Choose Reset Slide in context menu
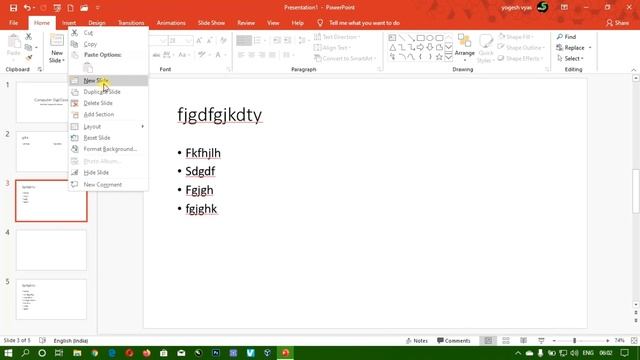The height and width of the screenshot is (360, 640). [108, 138]
